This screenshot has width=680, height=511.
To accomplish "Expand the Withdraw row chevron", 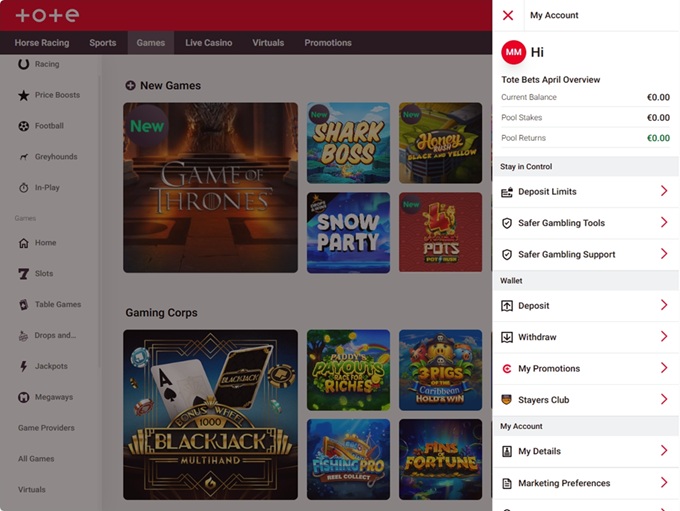I will click(664, 337).
